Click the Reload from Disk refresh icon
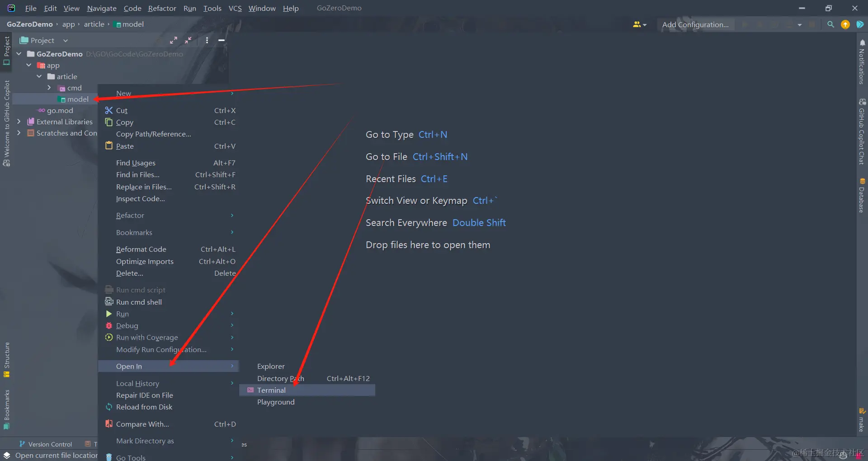The height and width of the screenshot is (461, 868). (x=108, y=407)
